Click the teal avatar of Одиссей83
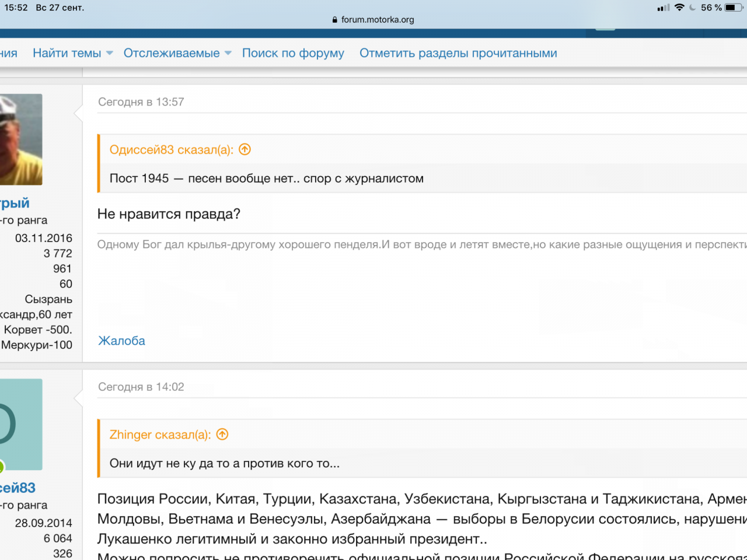The image size is (747, 560). (21, 424)
